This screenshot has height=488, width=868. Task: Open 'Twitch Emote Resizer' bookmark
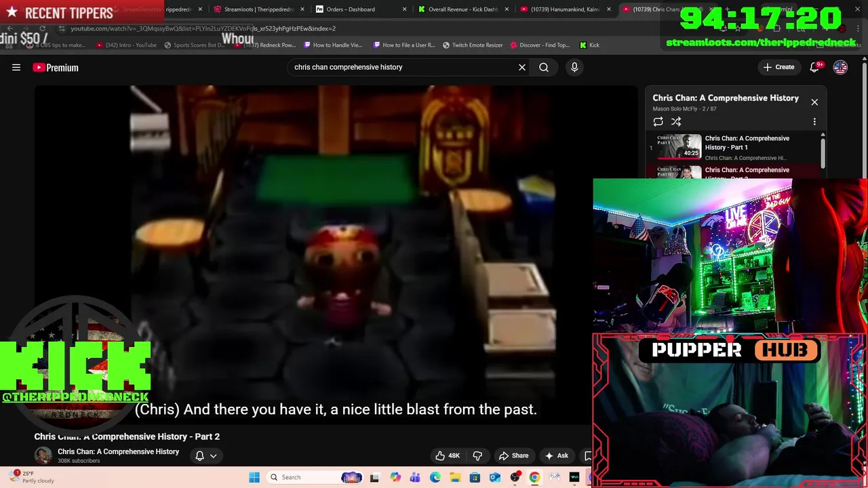pyautogui.click(x=473, y=45)
